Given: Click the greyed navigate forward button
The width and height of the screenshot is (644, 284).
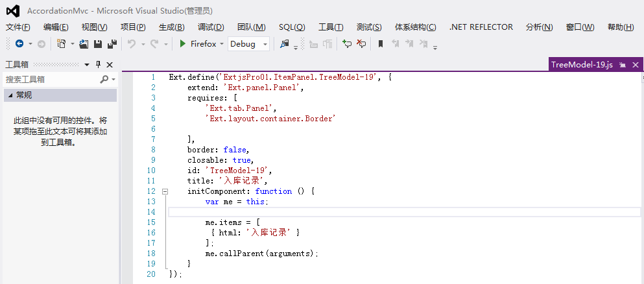Looking at the screenshot, I should (42, 44).
